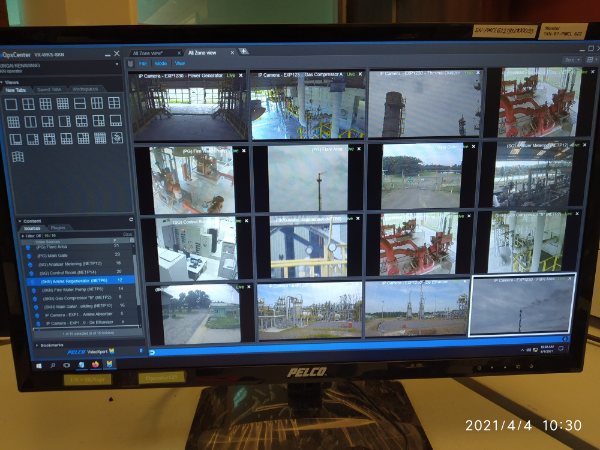The image size is (600, 450).
Task: Open the Workspaces tab
Action: pos(84,89)
